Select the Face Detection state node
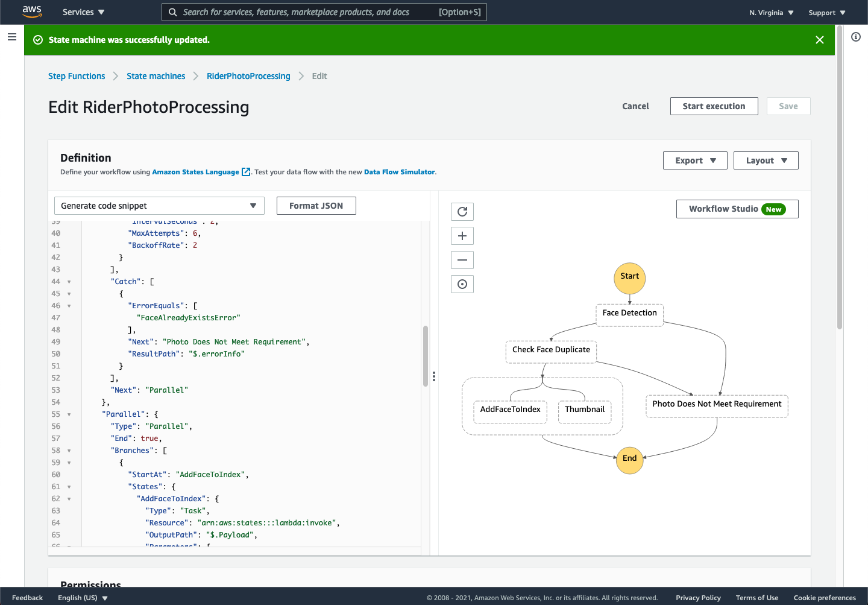This screenshot has width=868, height=605. coord(629,314)
